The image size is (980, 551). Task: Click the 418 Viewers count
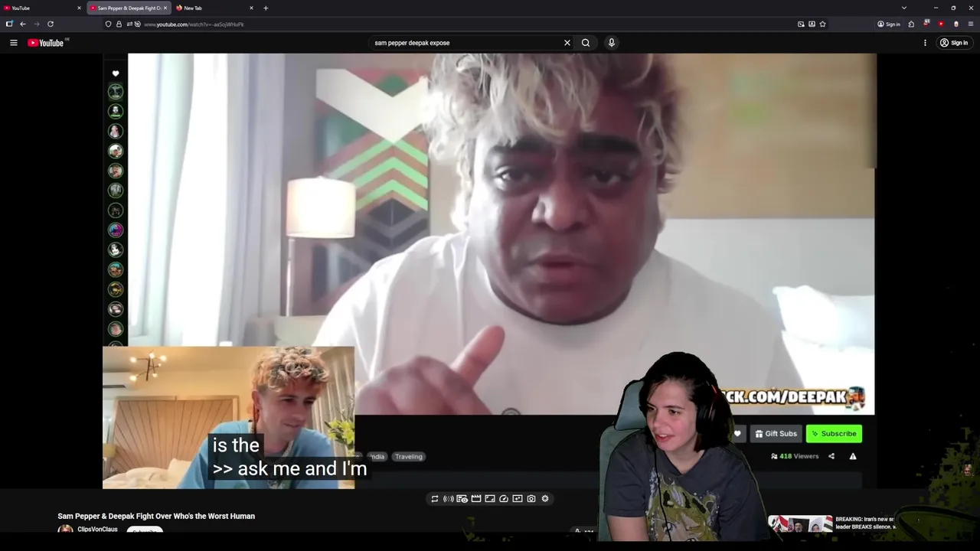795,456
